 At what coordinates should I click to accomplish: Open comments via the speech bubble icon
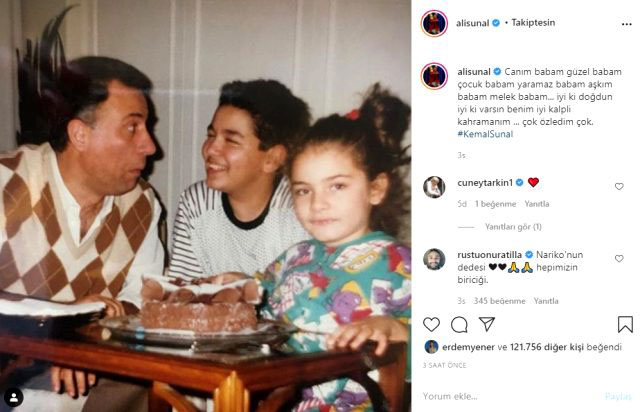459,325
